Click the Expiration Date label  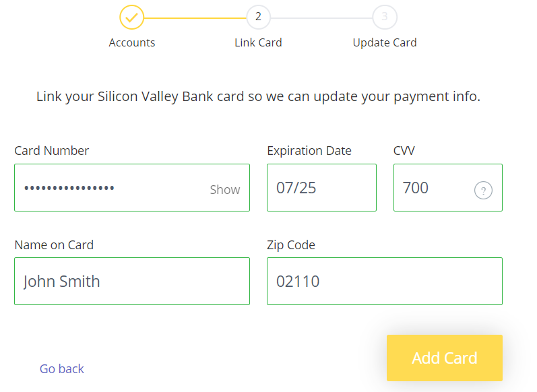309,151
